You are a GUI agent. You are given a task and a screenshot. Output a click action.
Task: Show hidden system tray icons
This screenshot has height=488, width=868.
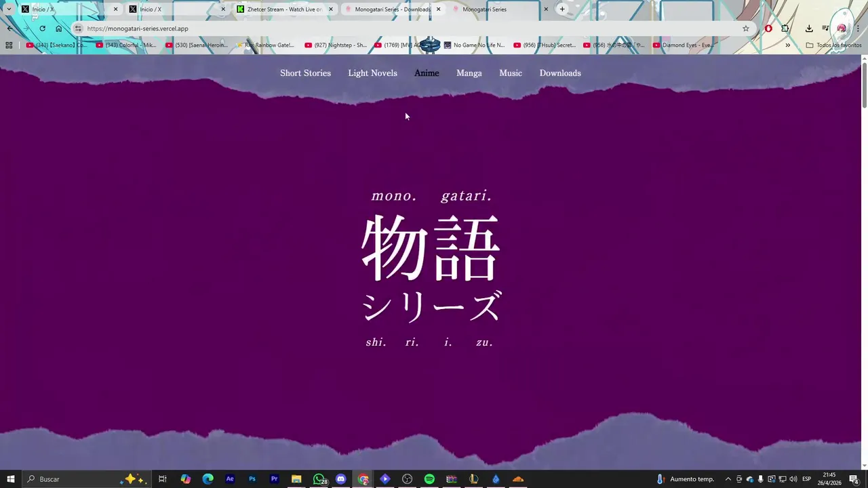click(728, 479)
